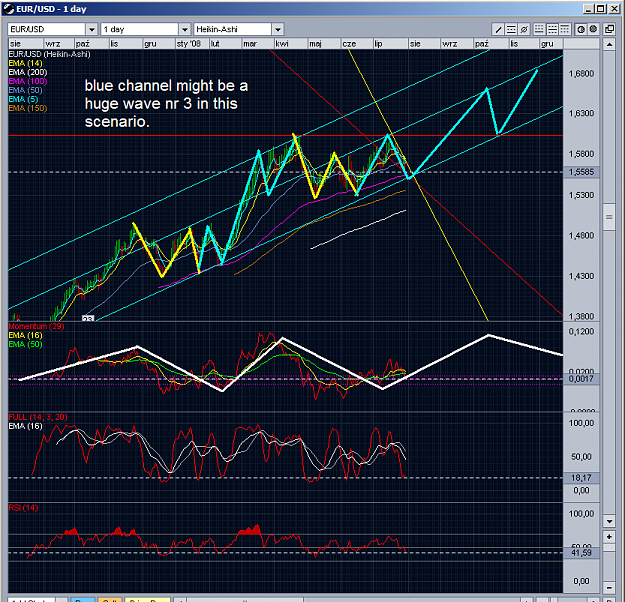Click the chart app icon in title bar
The height and width of the screenshot is (602, 625).
pos(8,9)
